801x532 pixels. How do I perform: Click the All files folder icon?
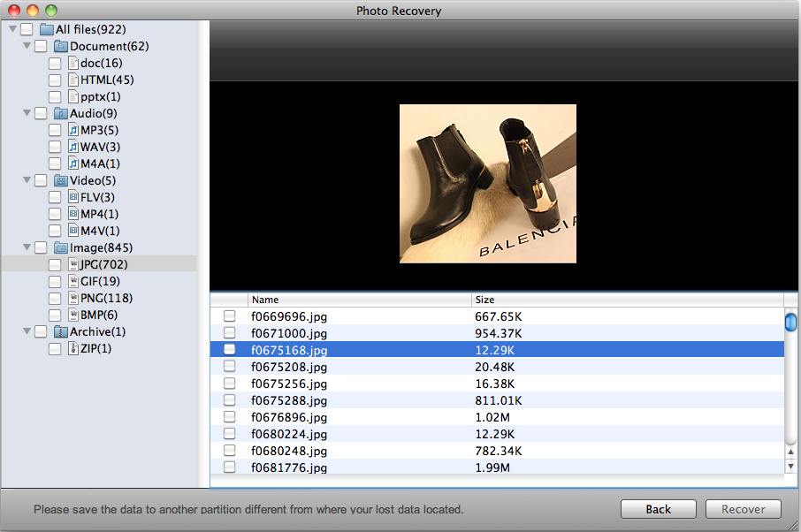(47, 30)
